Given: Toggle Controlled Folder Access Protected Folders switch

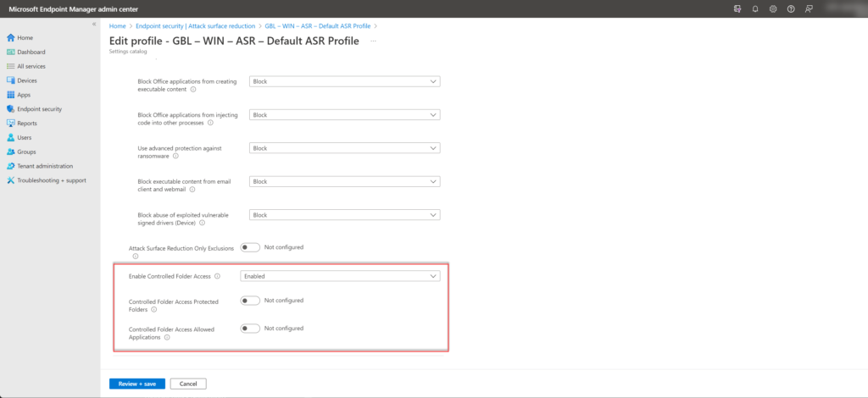Looking at the screenshot, I should pos(250,301).
